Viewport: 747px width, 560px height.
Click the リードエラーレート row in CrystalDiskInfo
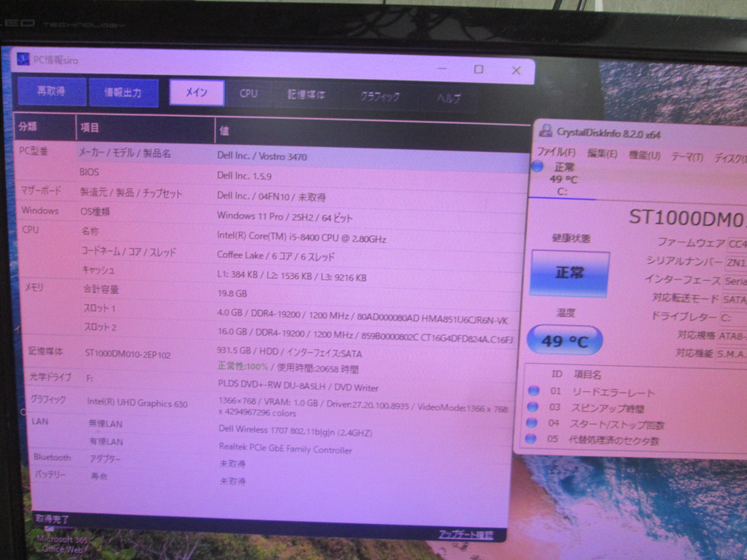tap(613, 392)
